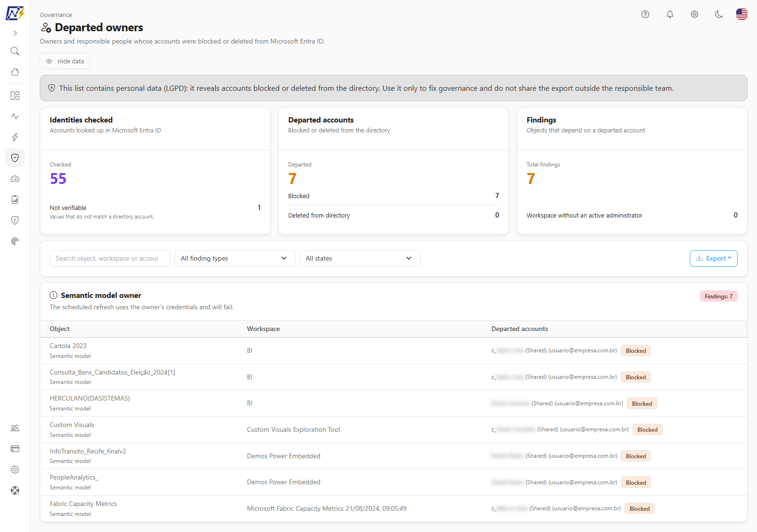Click the Cartola 2023 object name
This screenshot has width=757, height=532.
coord(68,346)
